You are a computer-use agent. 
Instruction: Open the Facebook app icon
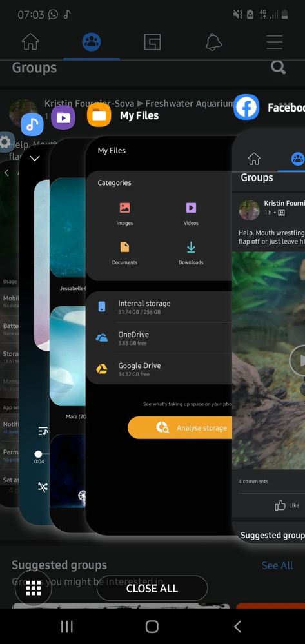[x=246, y=107]
